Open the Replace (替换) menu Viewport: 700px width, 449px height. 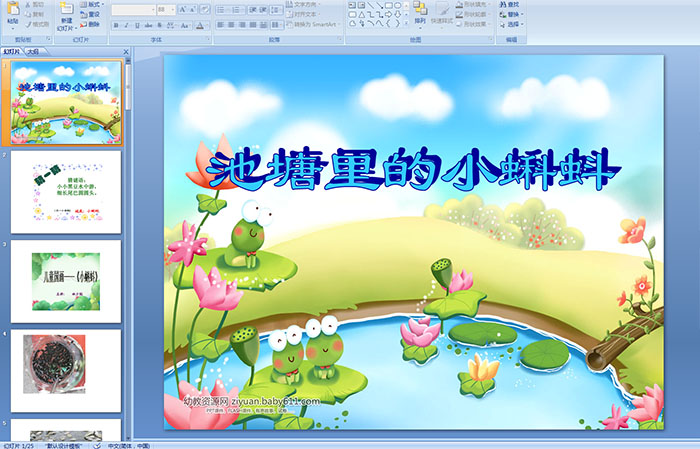pos(512,14)
